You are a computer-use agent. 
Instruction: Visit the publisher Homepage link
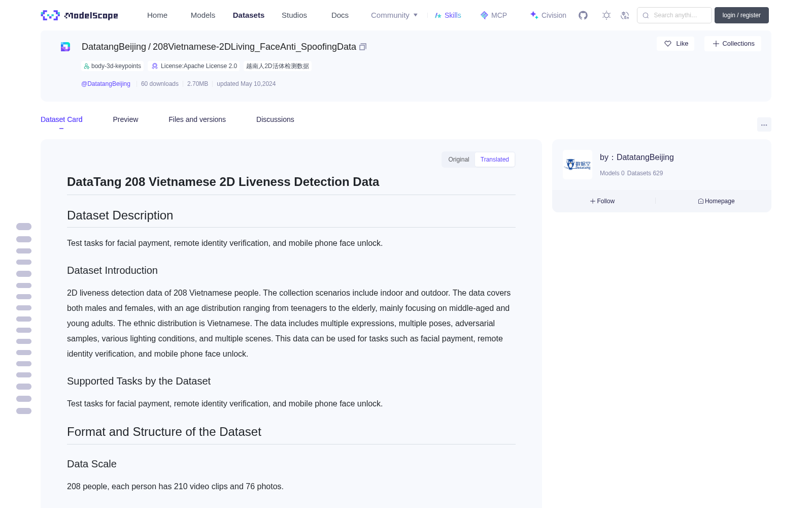(716, 201)
